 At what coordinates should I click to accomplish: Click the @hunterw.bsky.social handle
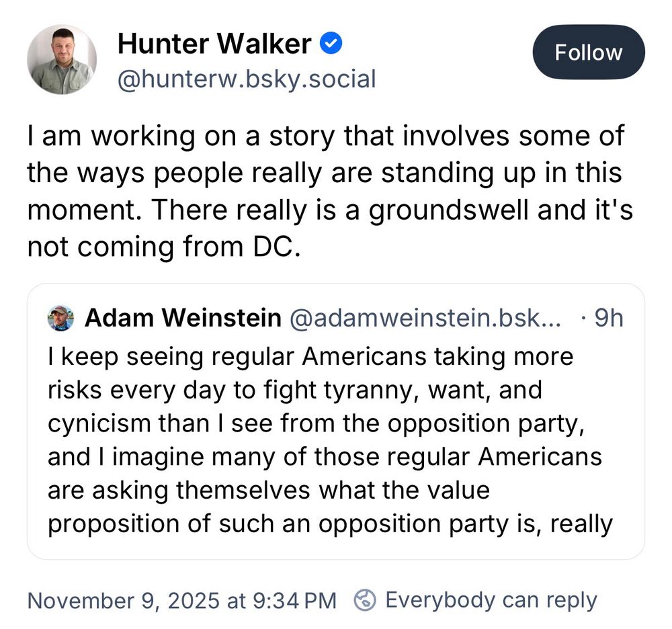[x=246, y=79]
